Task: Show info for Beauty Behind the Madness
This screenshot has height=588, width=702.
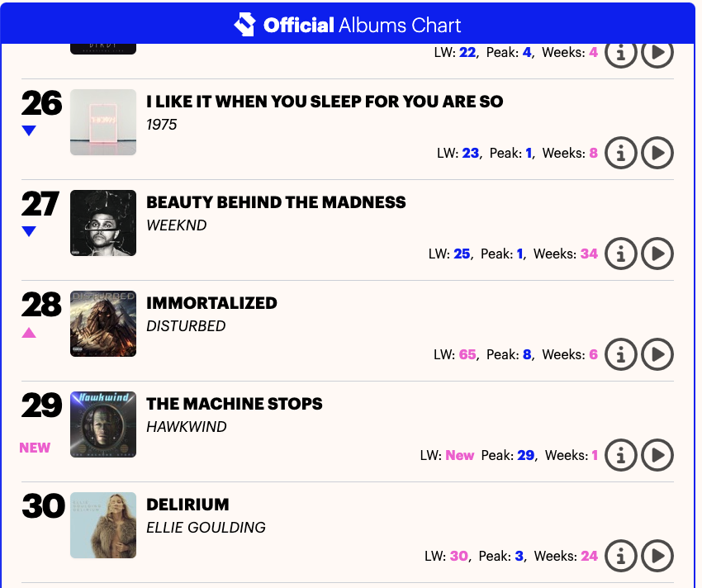Action: click(x=621, y=254)
